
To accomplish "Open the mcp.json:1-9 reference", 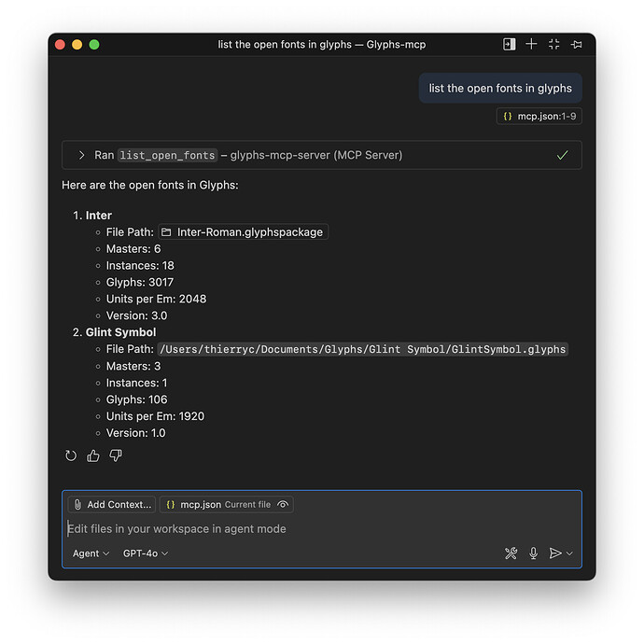I will pos(539,117).
